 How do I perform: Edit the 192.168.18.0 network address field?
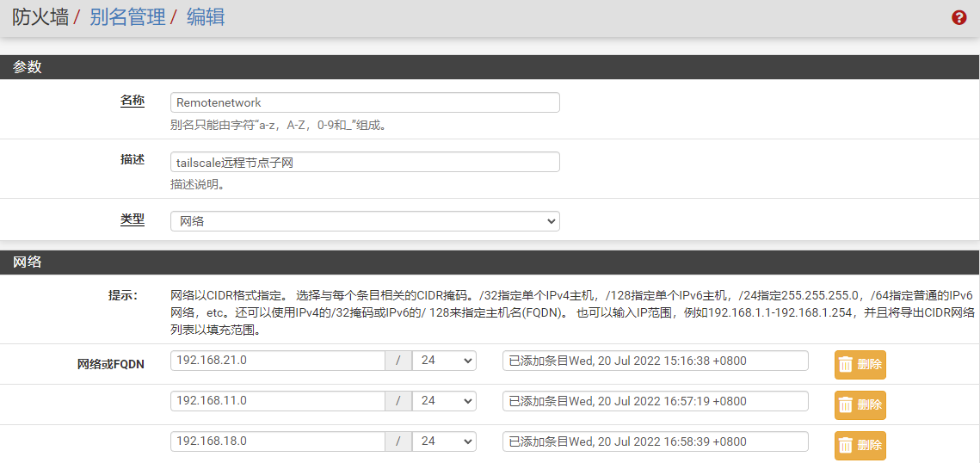(x=277, y=441)
